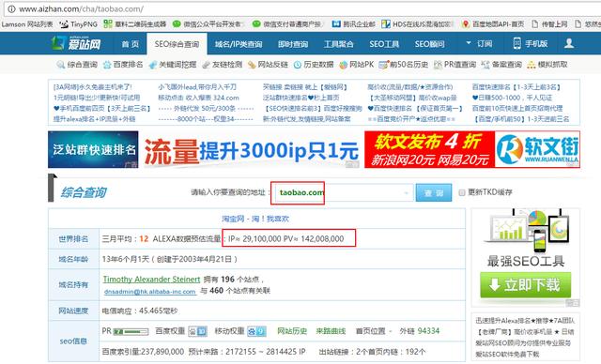This screenshot has height=364, width=601.
Task: Click the 移动权重 badge icon
Action: (x=256, y=331)
